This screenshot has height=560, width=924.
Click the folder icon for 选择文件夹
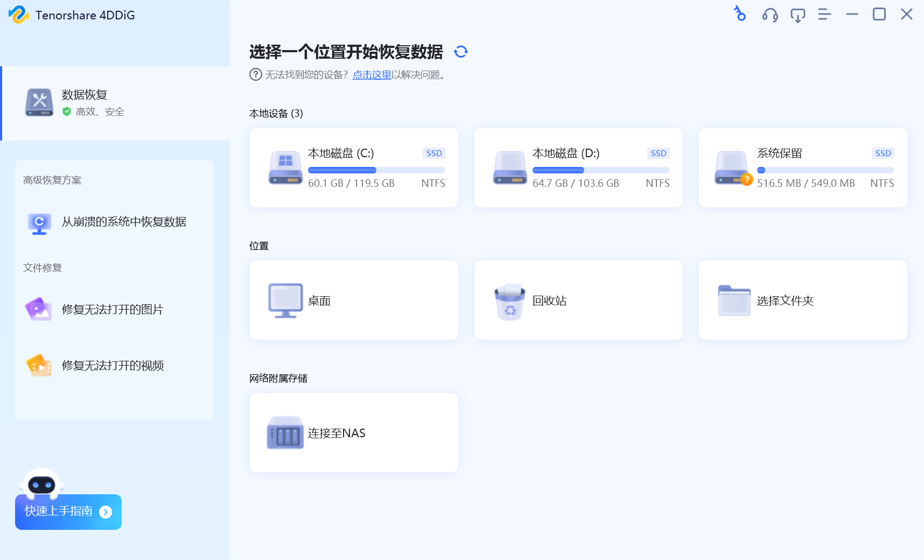click(x=734, y=300)
